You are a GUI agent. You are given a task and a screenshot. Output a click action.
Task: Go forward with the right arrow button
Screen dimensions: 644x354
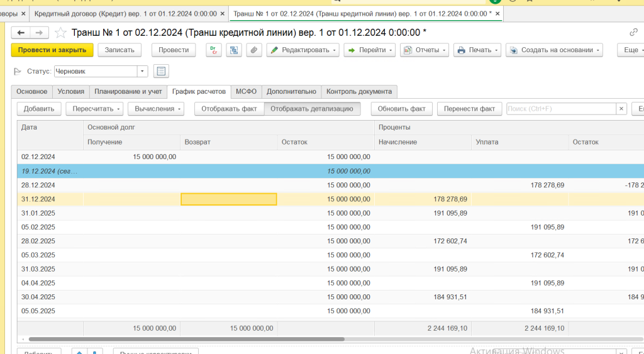coord(40,33)
